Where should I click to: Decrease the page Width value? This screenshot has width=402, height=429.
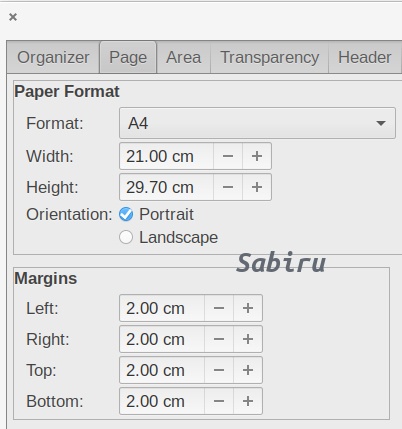228,156
